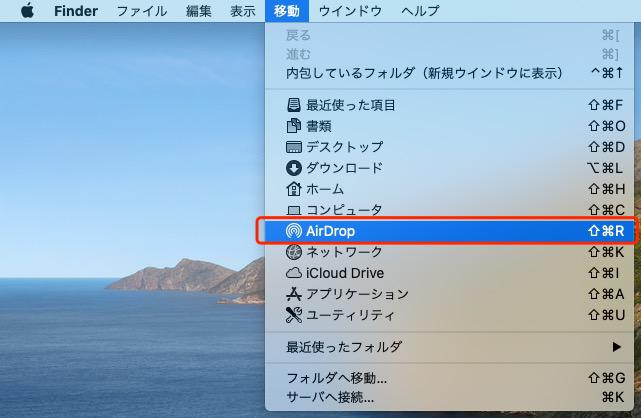Open the ファイル menu

142,11
